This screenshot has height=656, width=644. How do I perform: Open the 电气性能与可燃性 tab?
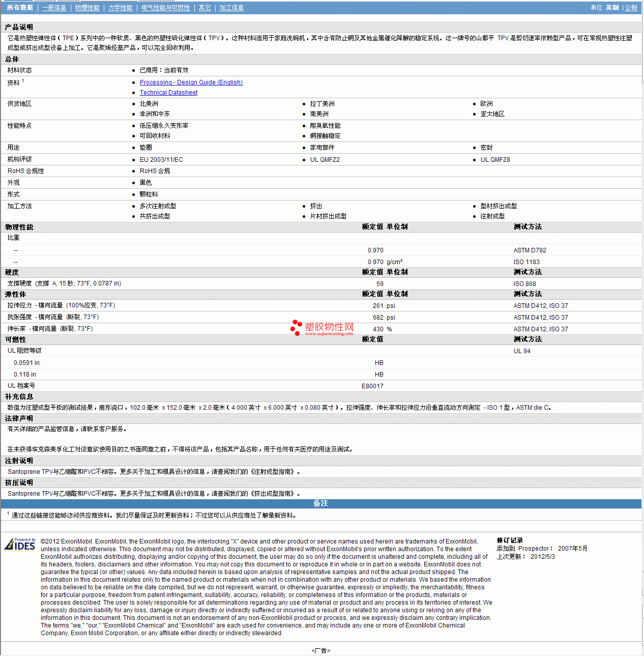click(165, 8)
